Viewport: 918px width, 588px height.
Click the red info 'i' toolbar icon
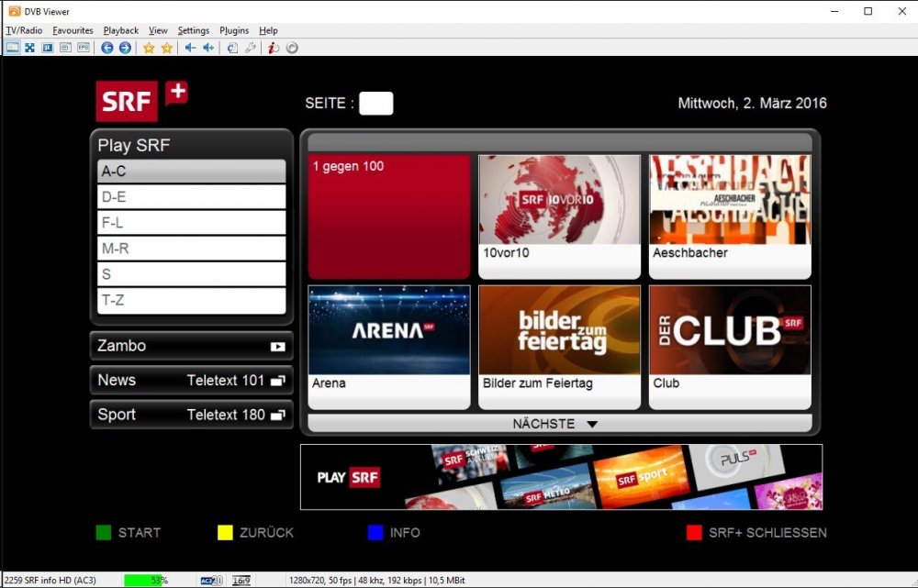(274, 47)
